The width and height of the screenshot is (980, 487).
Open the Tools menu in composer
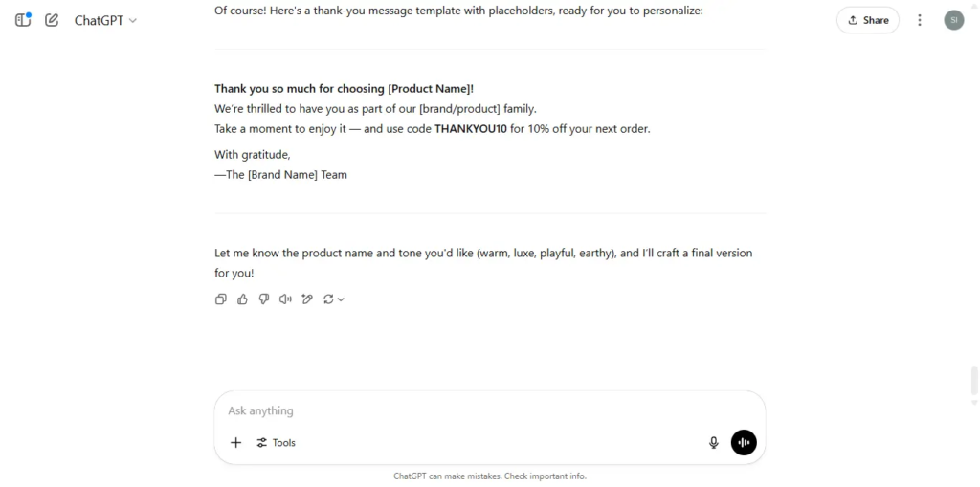coord(276,443)
